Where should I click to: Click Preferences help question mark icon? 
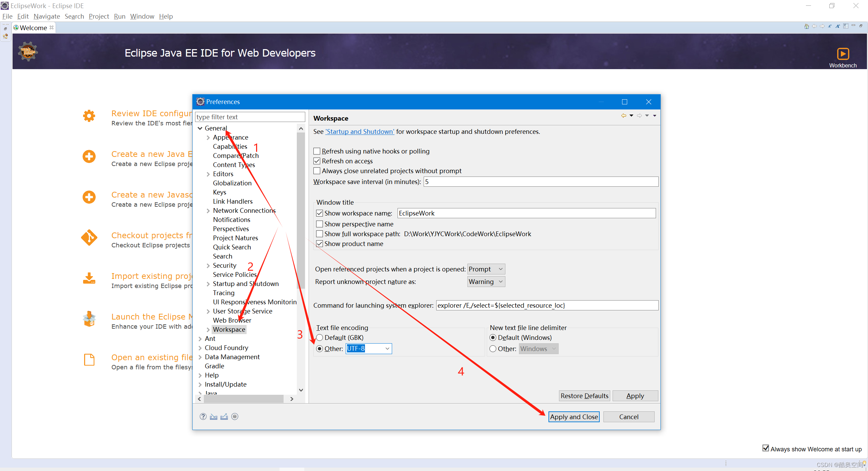coord(203,416)
